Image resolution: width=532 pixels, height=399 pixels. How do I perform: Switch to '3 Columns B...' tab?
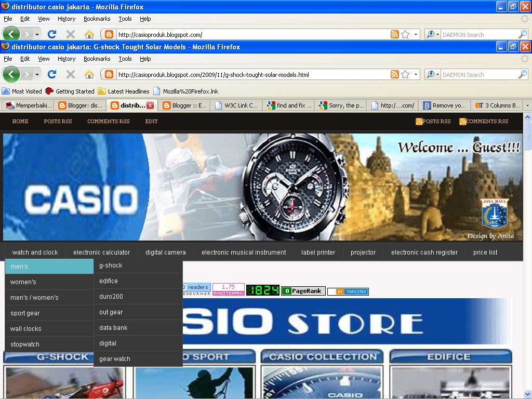click(497, 105)
